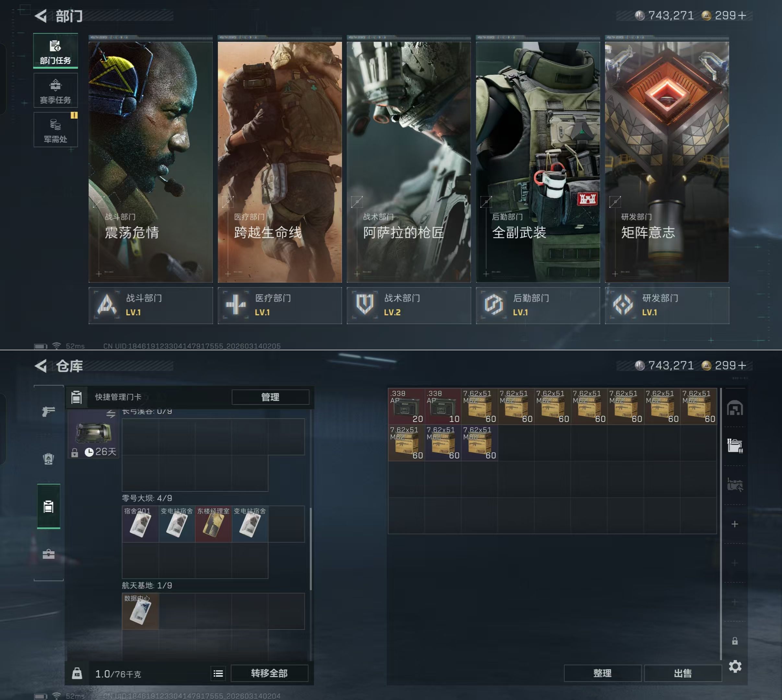Viewport: 782px width, 700px height.
Task: Select the pistol weapons category icon
Action: point(49,411)
